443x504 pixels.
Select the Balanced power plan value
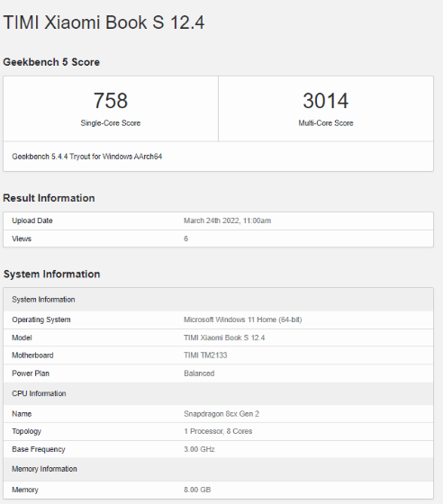tap(199, 373)
